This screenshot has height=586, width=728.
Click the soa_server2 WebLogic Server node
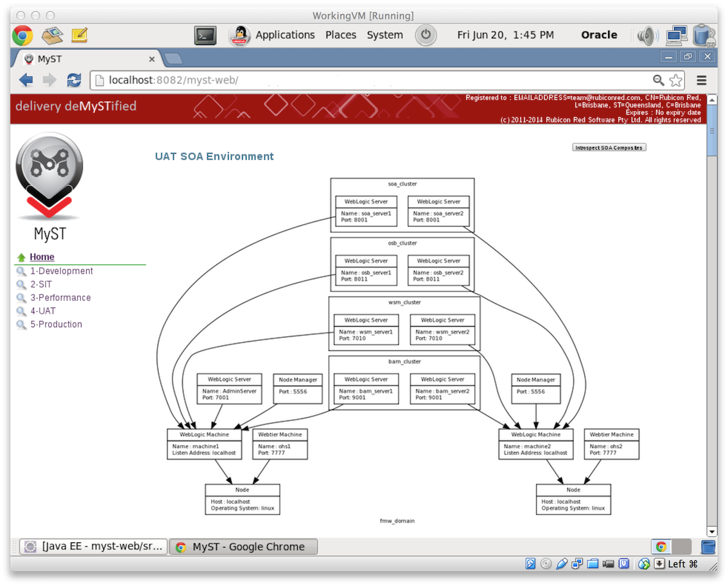[x=438, y=211]
